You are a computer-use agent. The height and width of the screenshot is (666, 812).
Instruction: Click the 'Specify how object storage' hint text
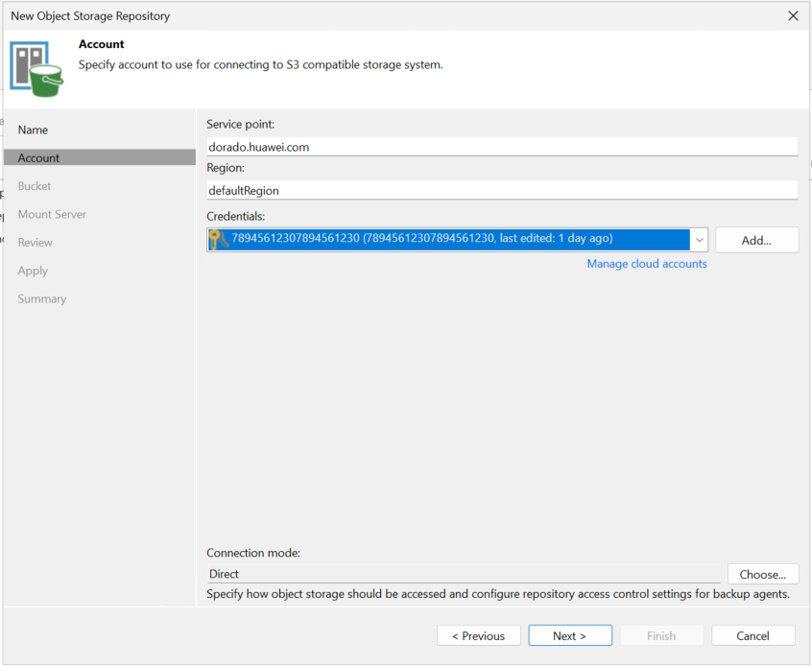pos(498,594)
